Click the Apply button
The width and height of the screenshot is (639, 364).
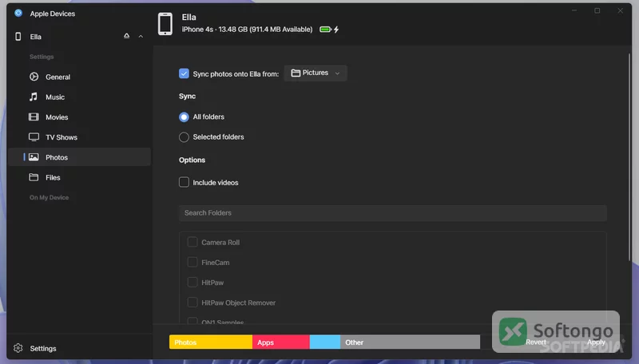(596, 342)
